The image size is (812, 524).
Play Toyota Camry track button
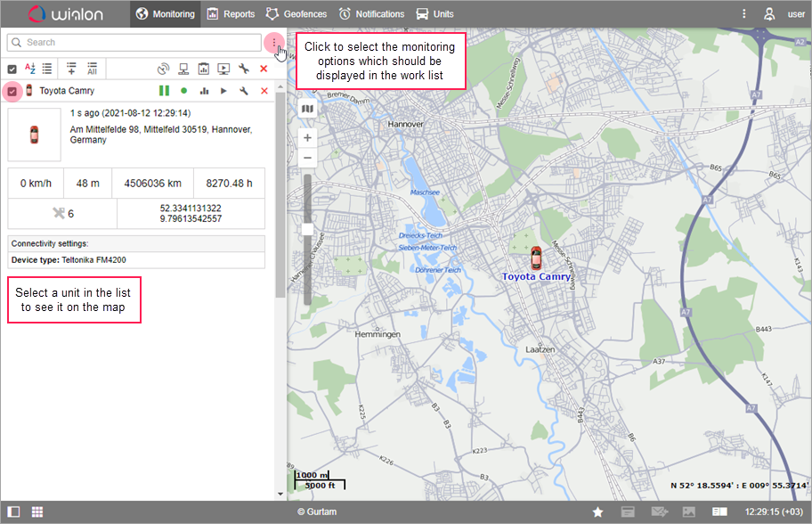(223, 91)
